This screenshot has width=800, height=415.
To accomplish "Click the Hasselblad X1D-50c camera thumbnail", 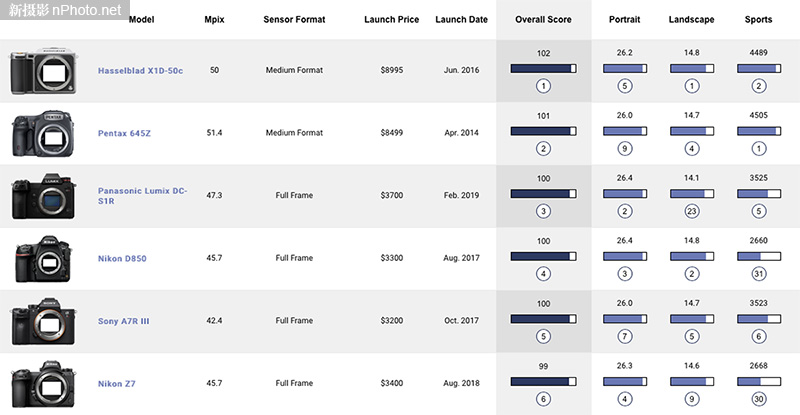I will [39, 72].
